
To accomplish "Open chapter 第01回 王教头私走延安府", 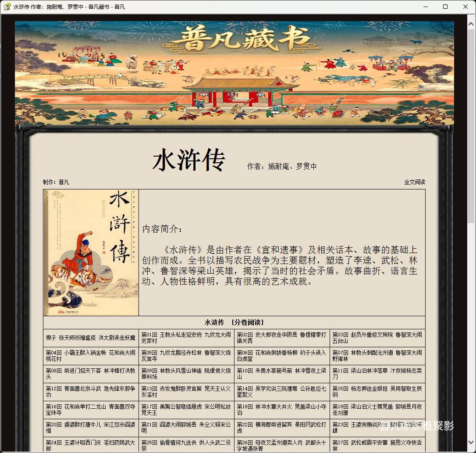I will coord(186,338).
